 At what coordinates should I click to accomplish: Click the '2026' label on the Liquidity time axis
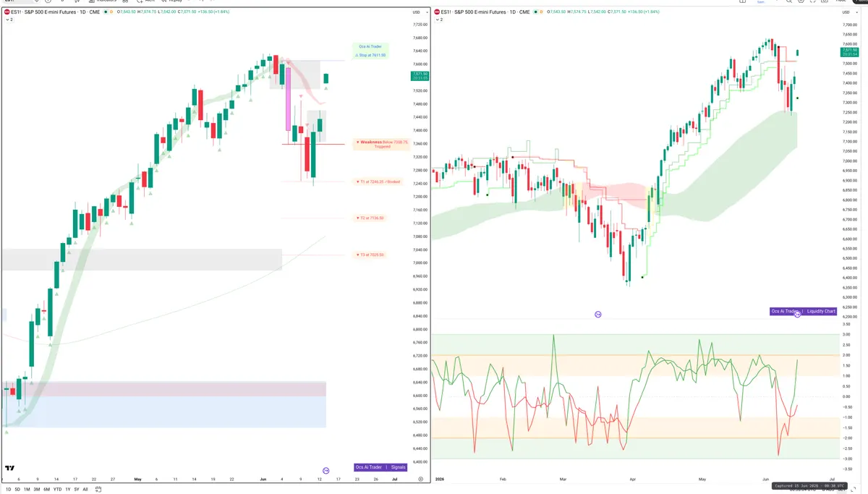tap(441, 480)
